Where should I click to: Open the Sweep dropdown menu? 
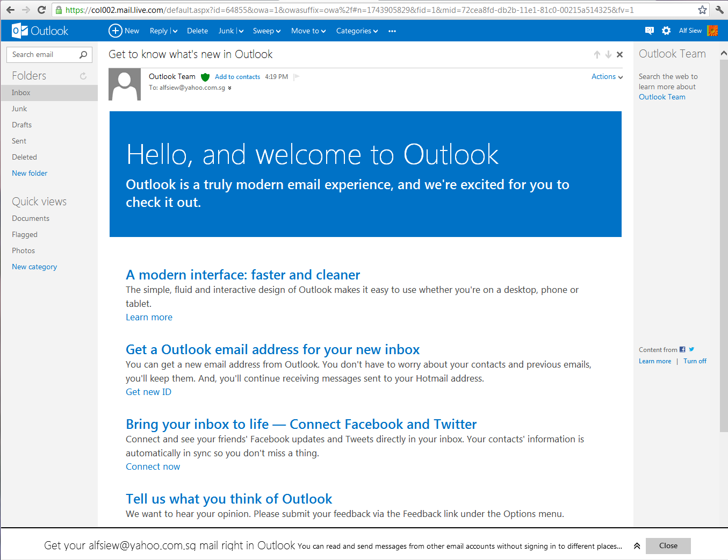pyautogui.click(x=267, y=31)
